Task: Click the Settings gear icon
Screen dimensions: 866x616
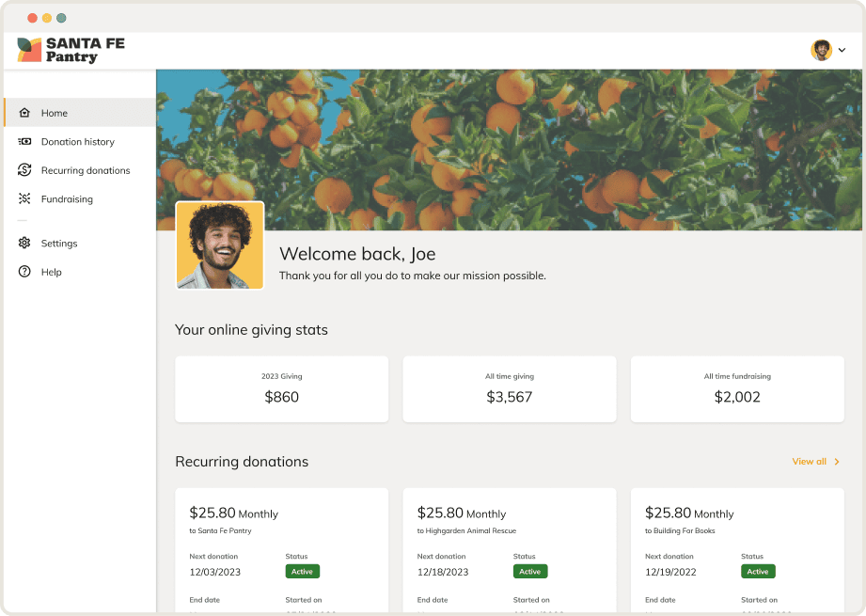Action: coord(24,244)
